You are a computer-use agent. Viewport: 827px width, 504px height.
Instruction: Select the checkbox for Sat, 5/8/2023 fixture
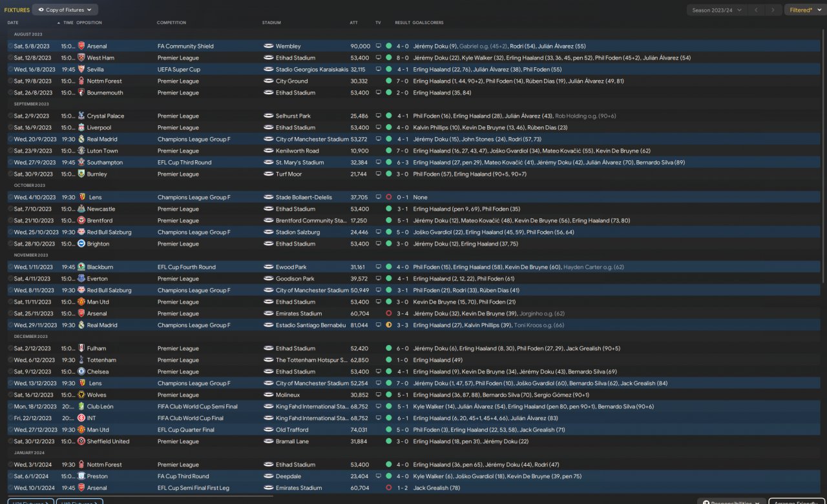[x=10, y=46]
